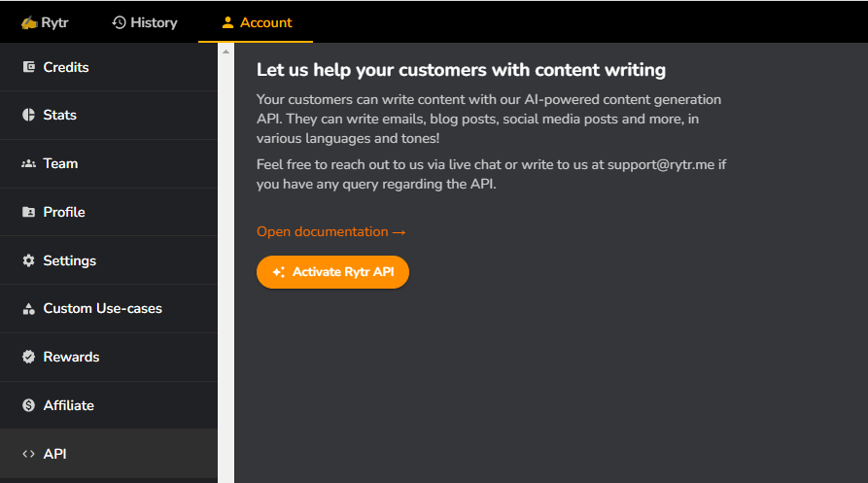The height and width of the screenshot is (483, 868).
Task: Click the Custom Use-cases shapes icon
Action: point(28,309)
